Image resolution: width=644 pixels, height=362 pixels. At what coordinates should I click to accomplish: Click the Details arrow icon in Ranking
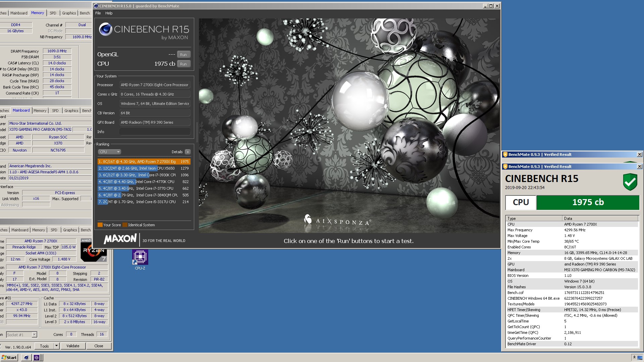[187, 152]
